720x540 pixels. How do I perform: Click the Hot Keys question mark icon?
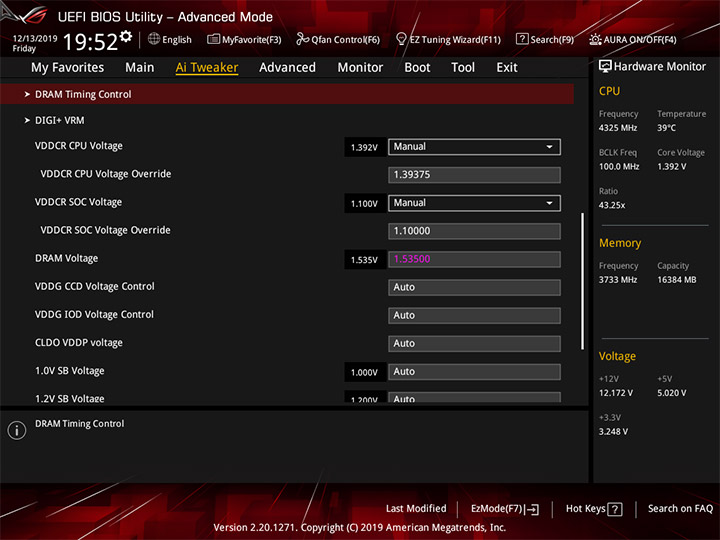point(615,509)
